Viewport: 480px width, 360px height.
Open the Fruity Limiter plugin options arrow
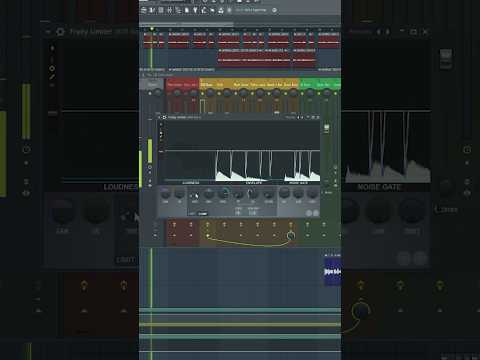(160, 117)
